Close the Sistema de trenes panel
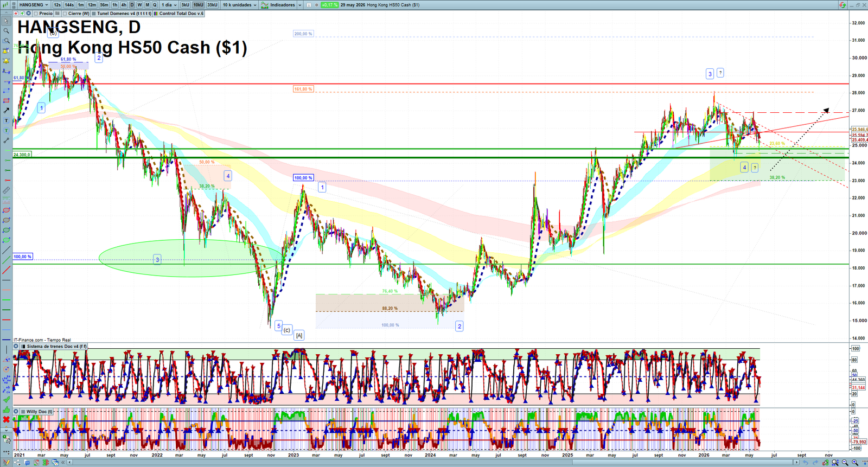The image size is (868, 467). (16, 346)
